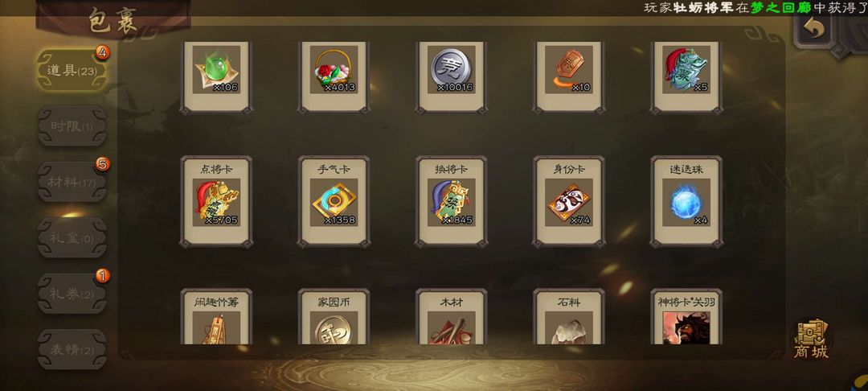Open the 材料(17) tab
Viewport: 868px width, 391px height.
[x=72, y=182]
